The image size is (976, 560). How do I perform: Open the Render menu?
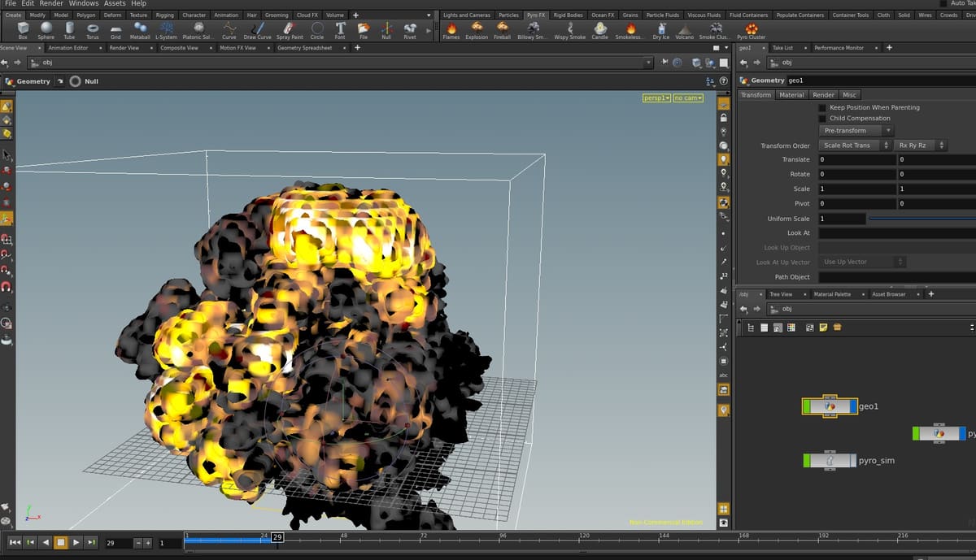[51, 3]
